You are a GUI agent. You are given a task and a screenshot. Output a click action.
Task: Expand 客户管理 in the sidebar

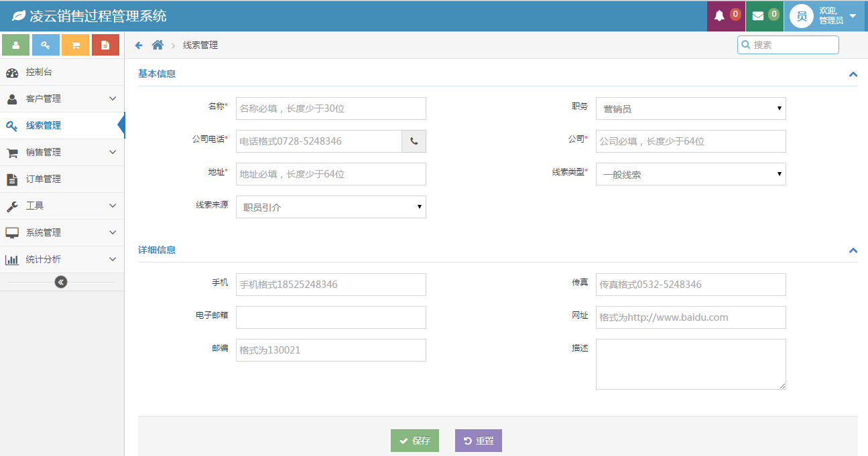click(x=62, y=98)
